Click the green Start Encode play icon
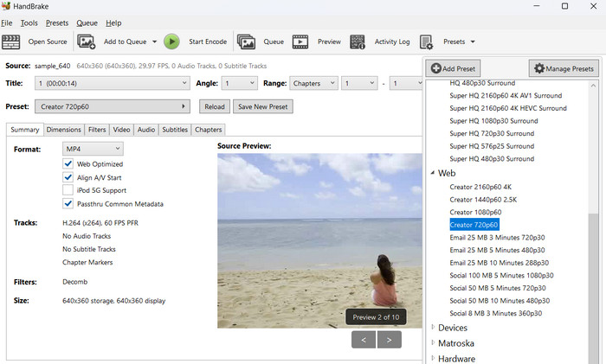 click(171, 42)
